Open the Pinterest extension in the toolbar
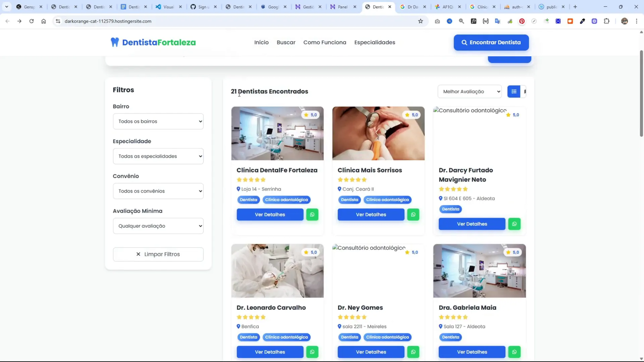This screenshot has width=644, height=362. point(522,21)
